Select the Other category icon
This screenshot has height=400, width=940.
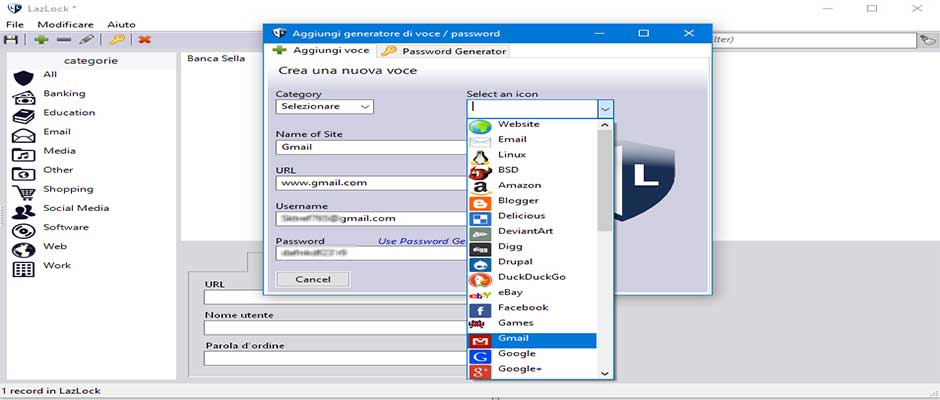(x=23, y=174)
